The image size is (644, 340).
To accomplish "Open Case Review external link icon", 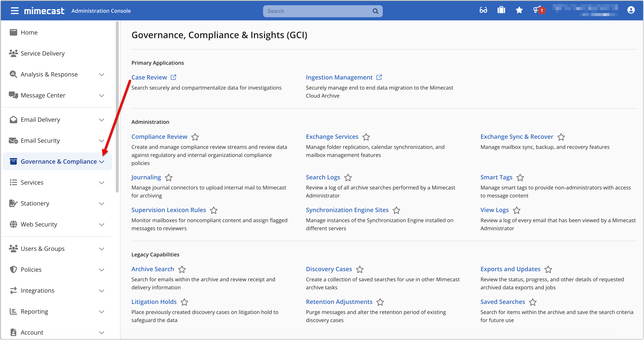I will 173,77.
